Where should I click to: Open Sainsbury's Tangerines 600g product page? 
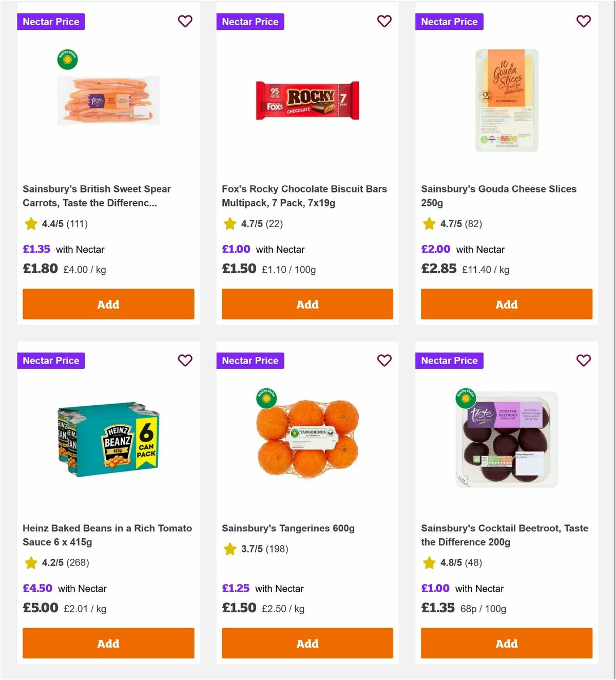287,528
